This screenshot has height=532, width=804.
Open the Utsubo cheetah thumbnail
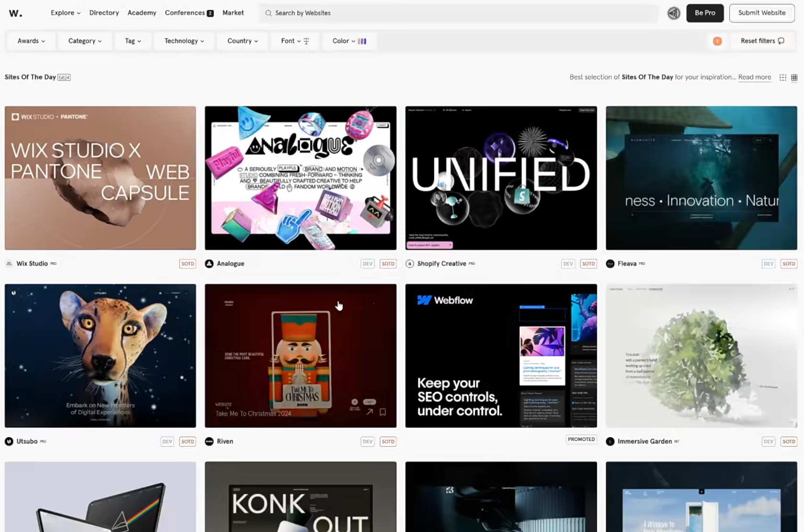100,356
